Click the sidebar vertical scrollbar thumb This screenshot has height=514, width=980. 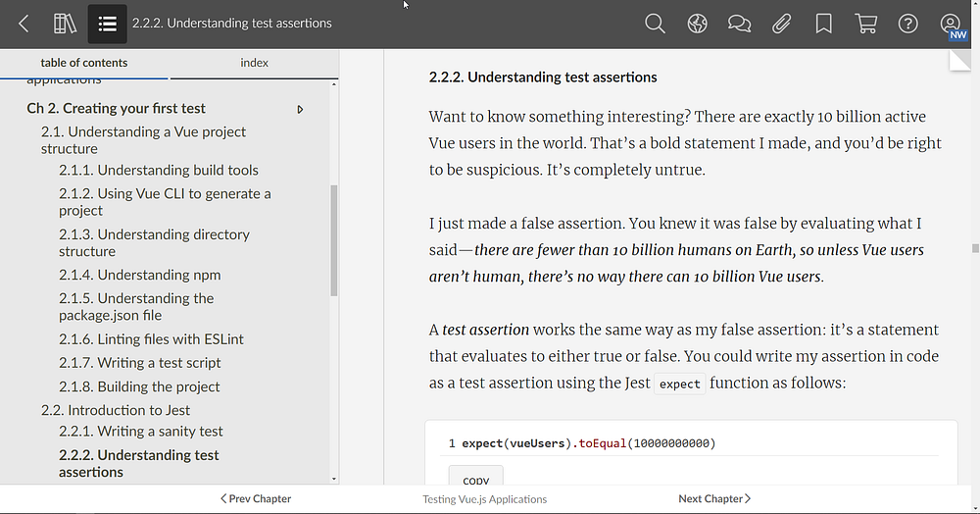pyautogui.click(x=334, y=240)
